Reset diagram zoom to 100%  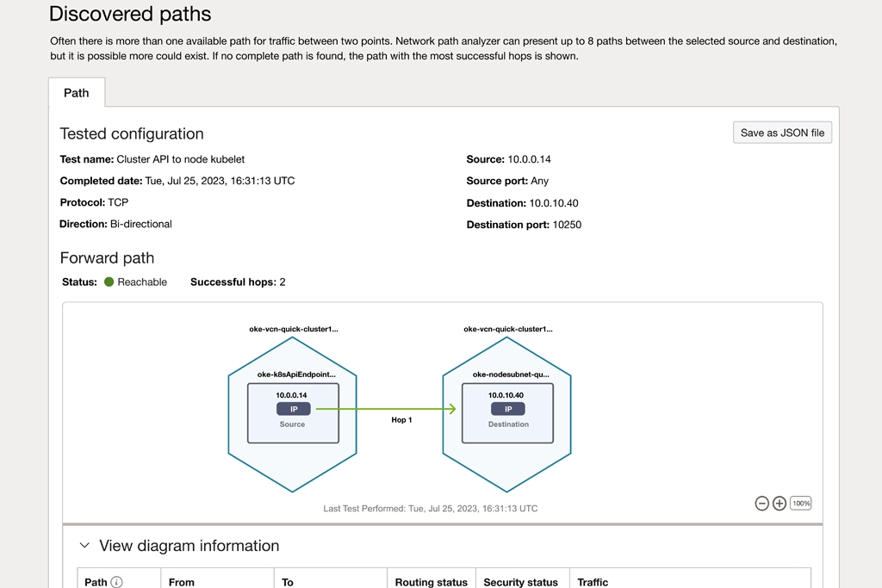(801, 503)
